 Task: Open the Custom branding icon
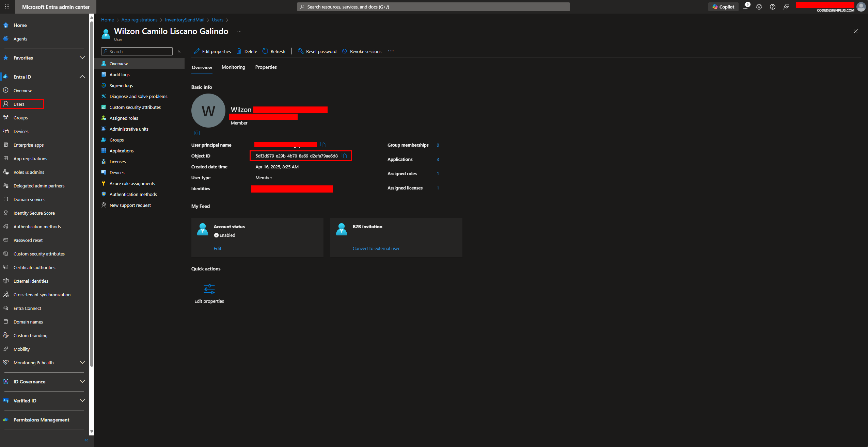pos(6,335)
